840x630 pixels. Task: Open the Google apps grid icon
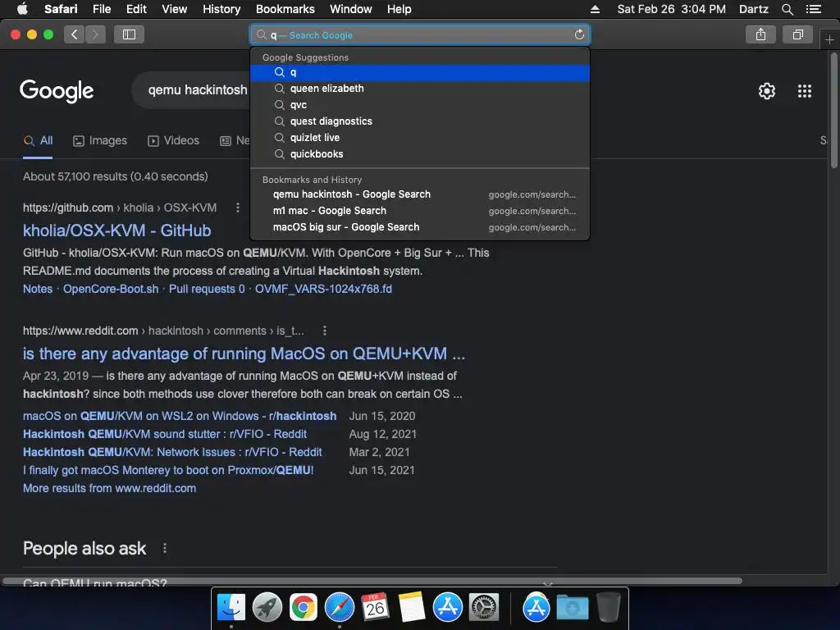pos(805,91)
